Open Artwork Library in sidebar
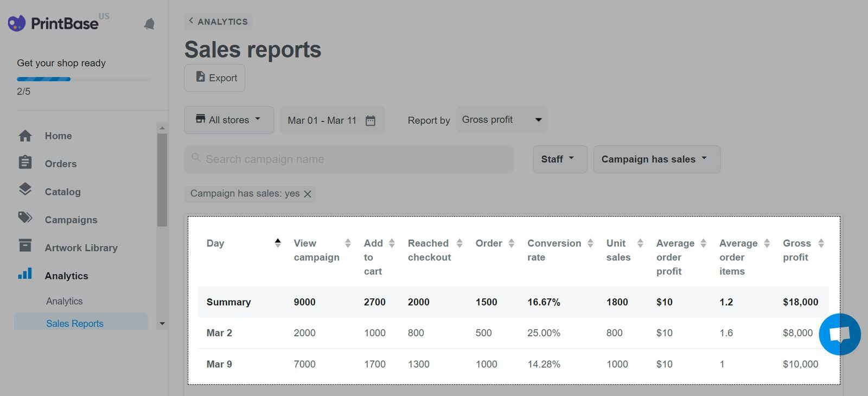Screen dimensions: 868x396 pos(81,248)
